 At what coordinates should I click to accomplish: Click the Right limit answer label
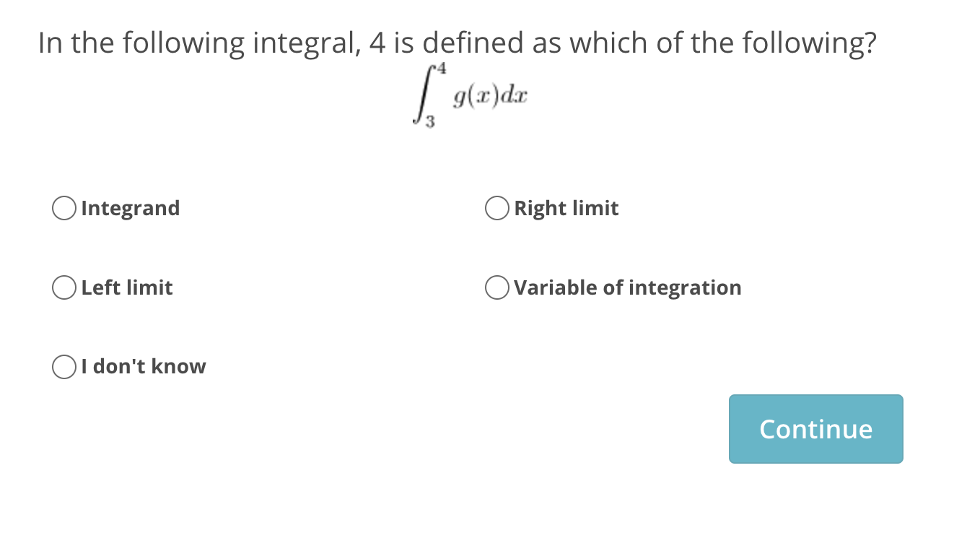pos(566,208)
